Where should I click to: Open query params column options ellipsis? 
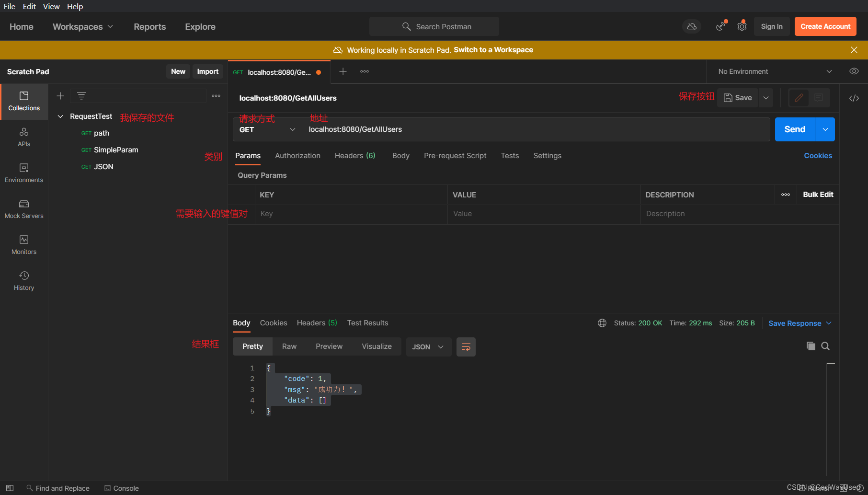tap(786, 195)
